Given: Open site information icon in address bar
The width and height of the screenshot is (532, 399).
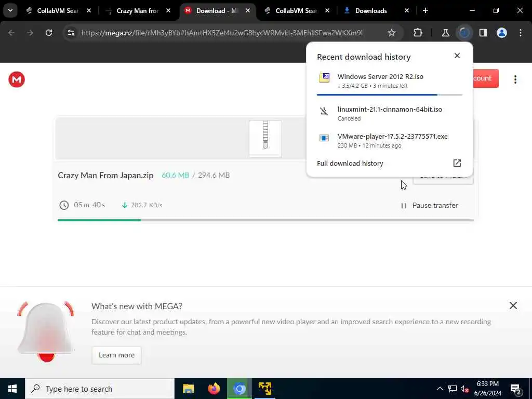Looking at the screenshot, I should click(71, 33).
